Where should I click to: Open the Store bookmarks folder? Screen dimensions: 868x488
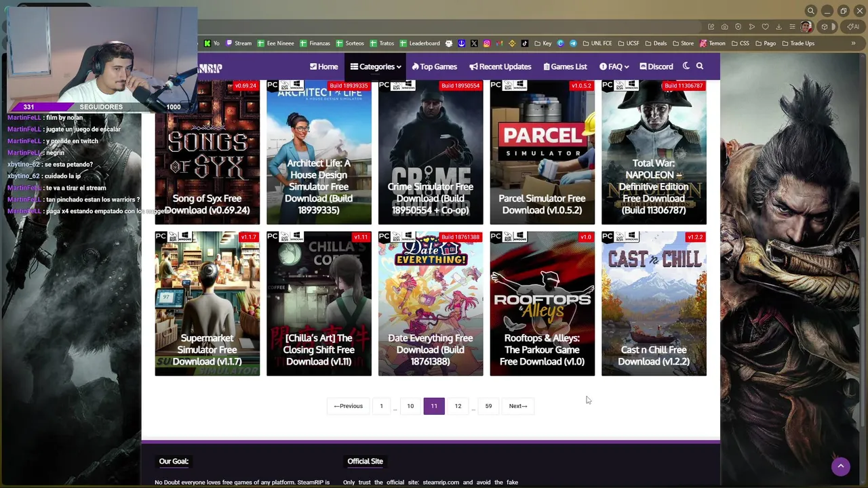(x=683, y=43)
